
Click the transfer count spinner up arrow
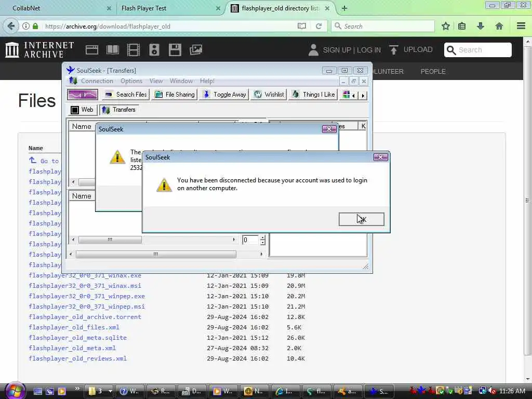262,237
